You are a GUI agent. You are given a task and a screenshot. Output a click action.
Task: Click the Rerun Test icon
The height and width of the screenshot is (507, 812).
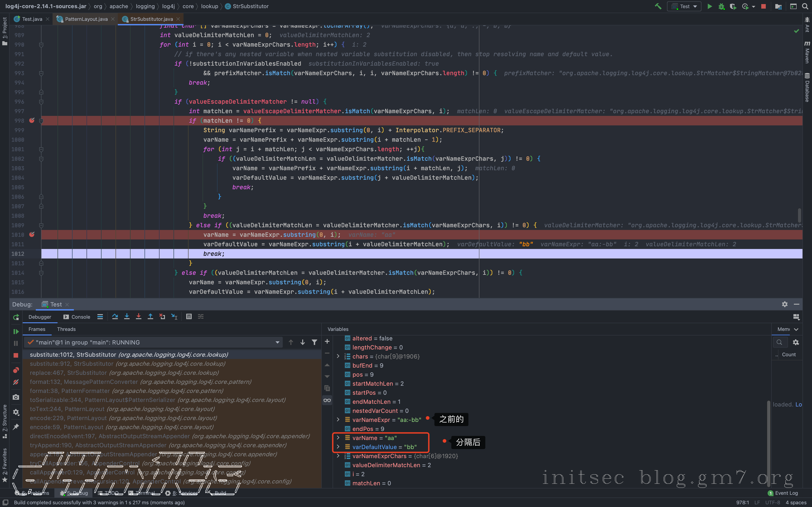pyautogui.click(x=16, y=317)
